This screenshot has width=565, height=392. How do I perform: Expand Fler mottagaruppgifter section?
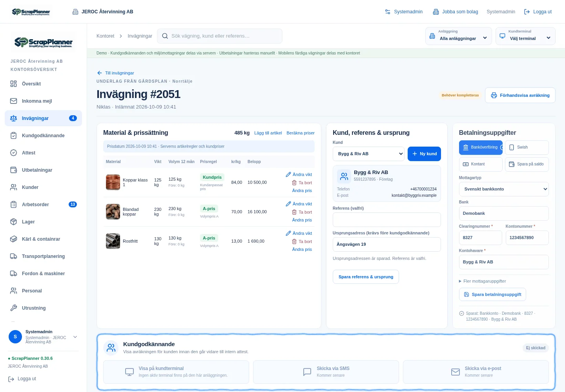click(x=483, y=281)
